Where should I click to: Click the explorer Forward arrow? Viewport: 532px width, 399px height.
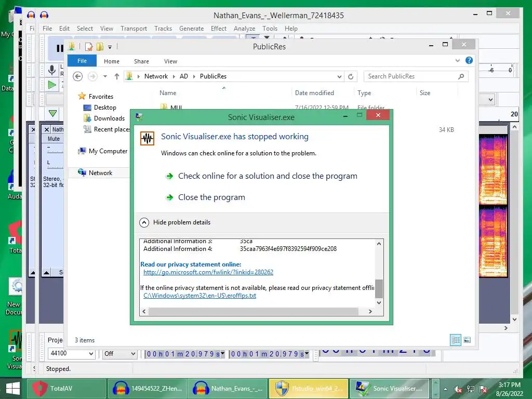[92, 76]
